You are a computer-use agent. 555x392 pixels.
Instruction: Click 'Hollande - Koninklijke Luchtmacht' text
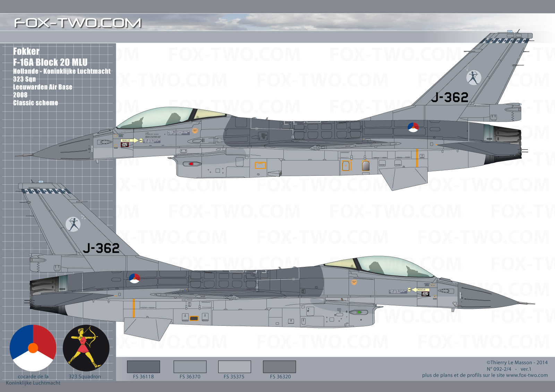(62, 71)
